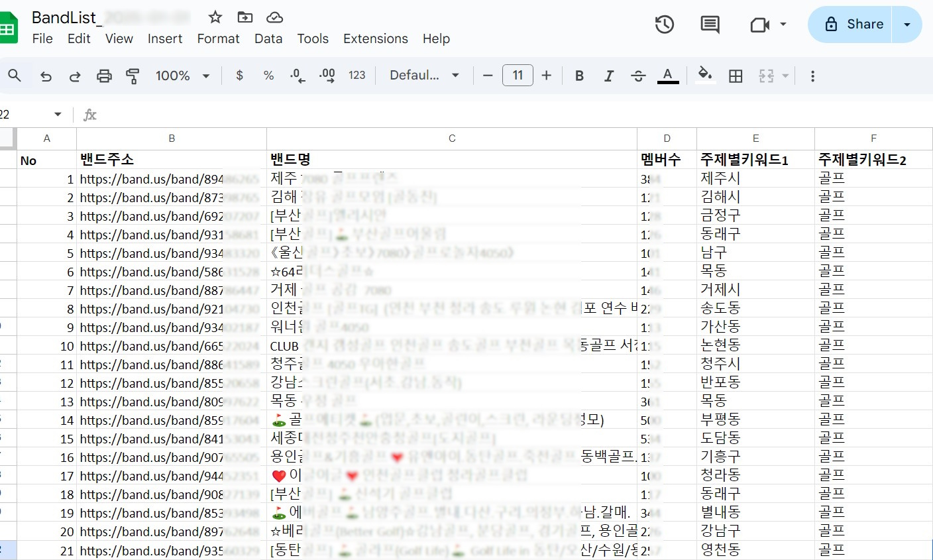Click the undo arrow in toolbar
The width and height of the screenshot is (933, 560).
[x=46, y=76]
